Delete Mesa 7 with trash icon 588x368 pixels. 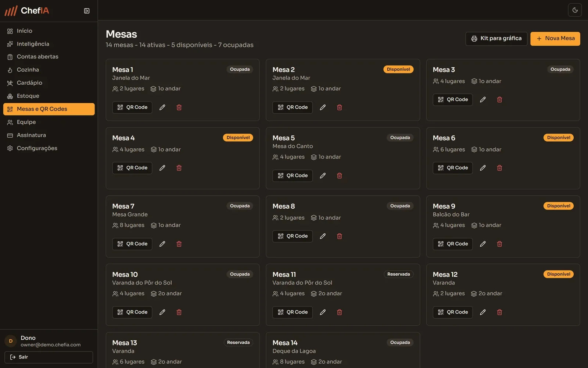click(179, 244)
